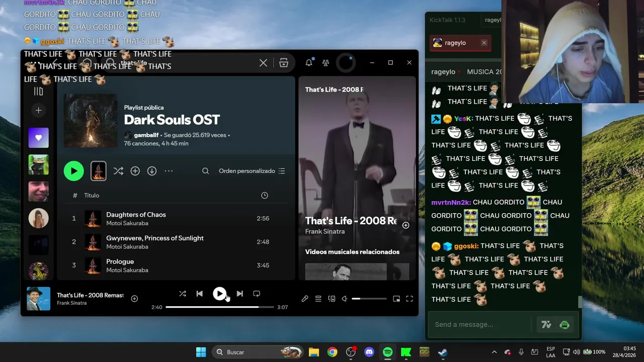This screenshot has height=362, width=644.
Task: Open the miniplayer
Action: coord(396,299)
